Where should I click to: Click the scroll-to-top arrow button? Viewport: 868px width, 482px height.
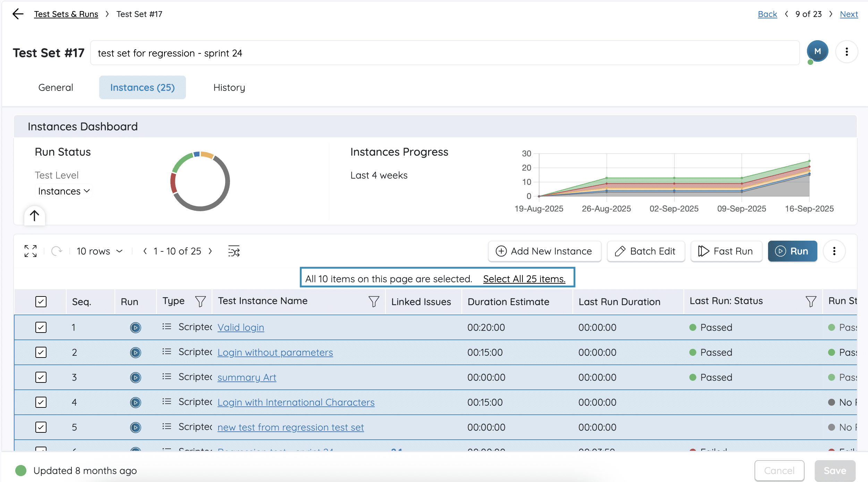pos(34,216)
